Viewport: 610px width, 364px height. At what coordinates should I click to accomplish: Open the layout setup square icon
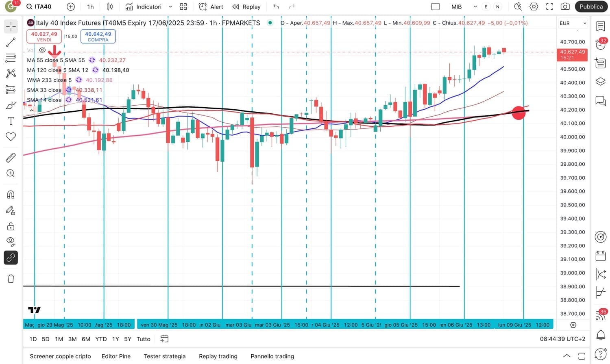436,6
